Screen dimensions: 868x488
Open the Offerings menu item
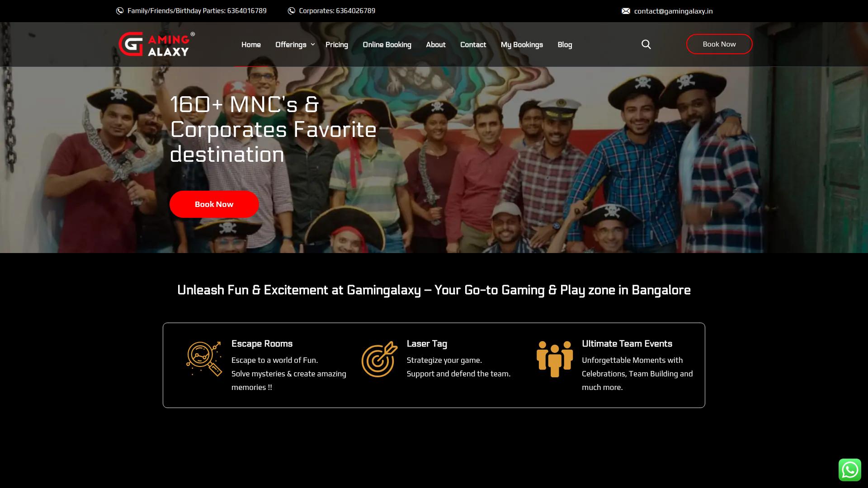click(x=291, y=44)
